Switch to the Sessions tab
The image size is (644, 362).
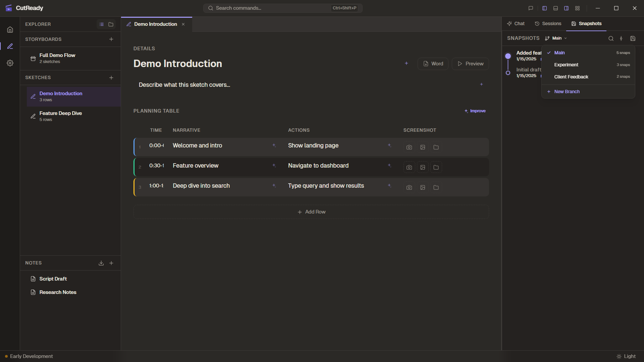pyautogui.click(x=548, y=23)
